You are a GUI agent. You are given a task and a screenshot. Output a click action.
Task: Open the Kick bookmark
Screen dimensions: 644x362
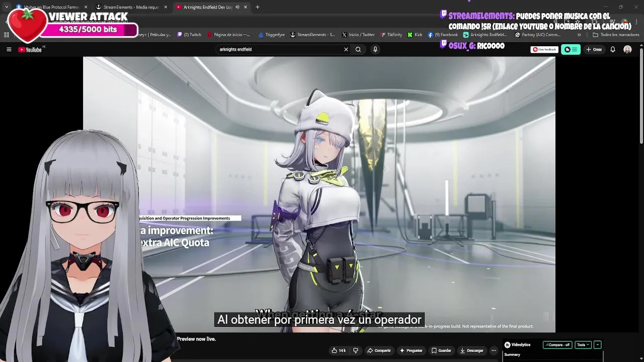coord(415,35)
